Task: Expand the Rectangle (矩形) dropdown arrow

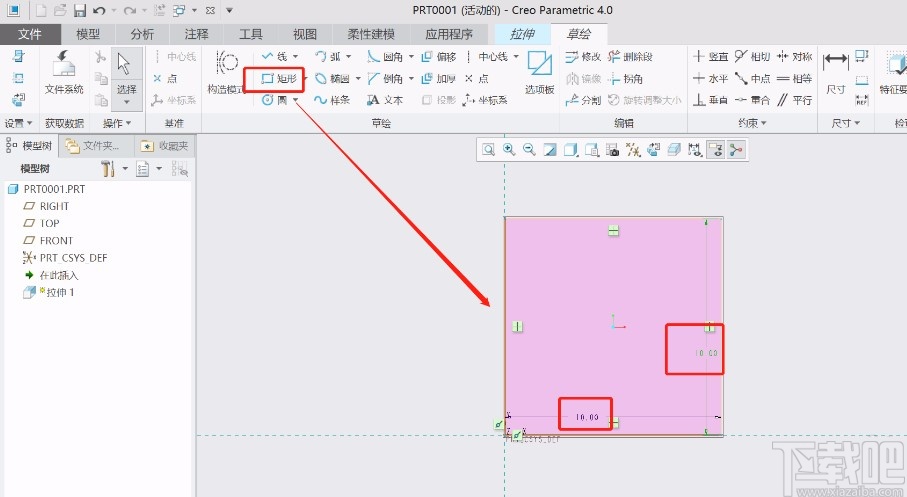Action: click(305, 79)
